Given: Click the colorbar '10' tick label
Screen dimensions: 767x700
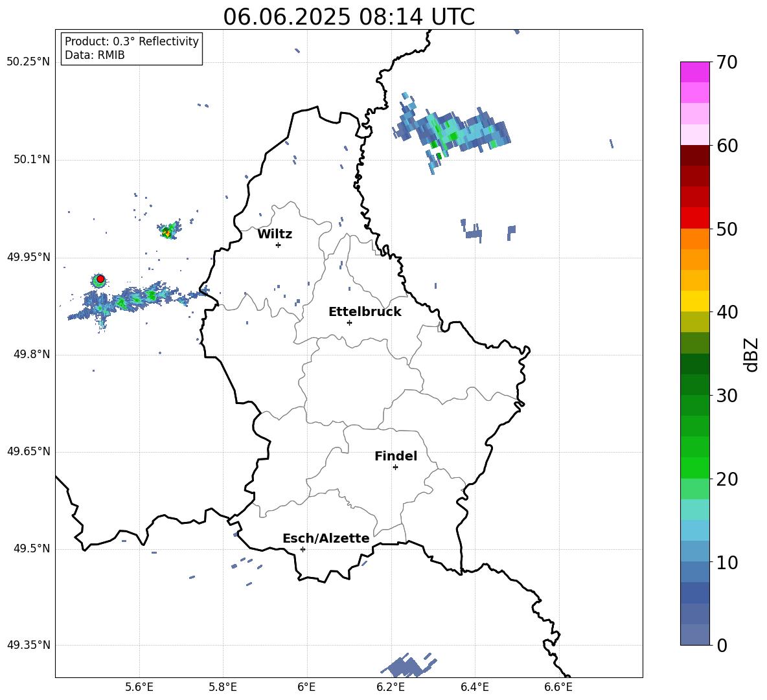Looking at the screenshot, I should click(726, 562).
